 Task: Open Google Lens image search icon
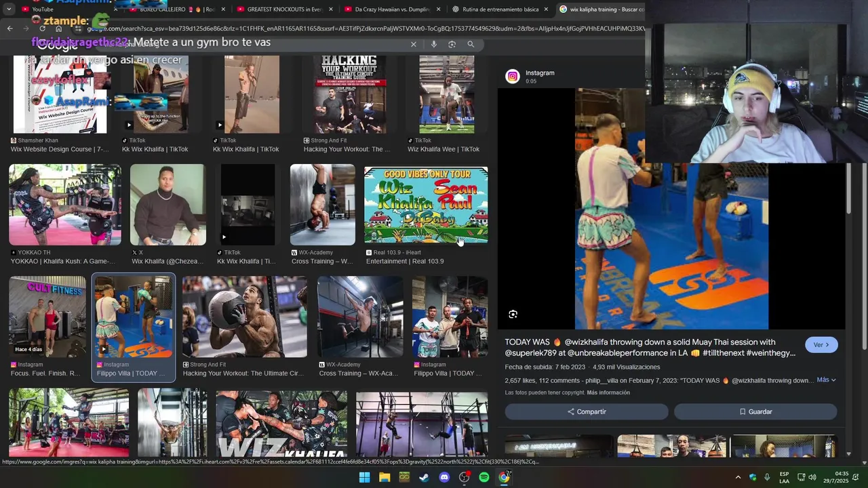pos(452,44)
